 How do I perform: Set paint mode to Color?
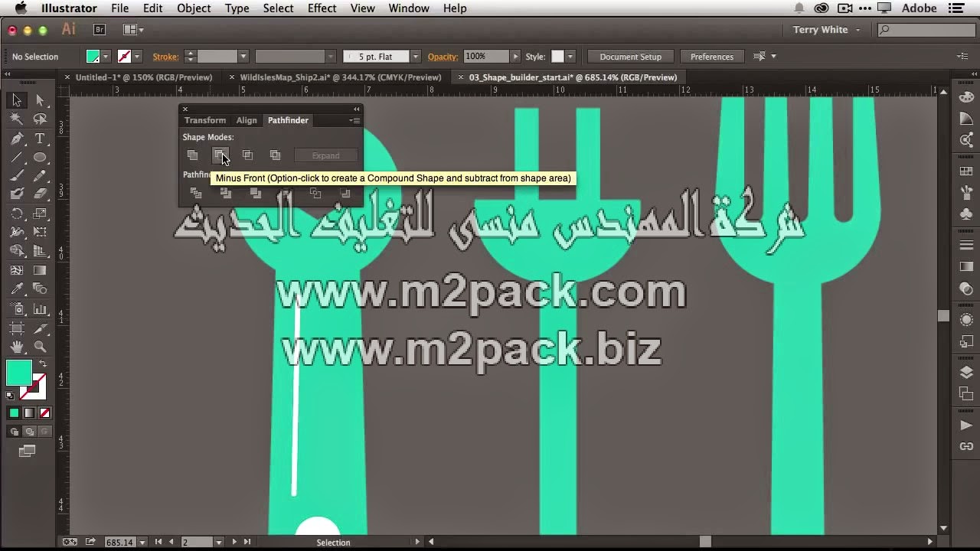coord(14,413)
